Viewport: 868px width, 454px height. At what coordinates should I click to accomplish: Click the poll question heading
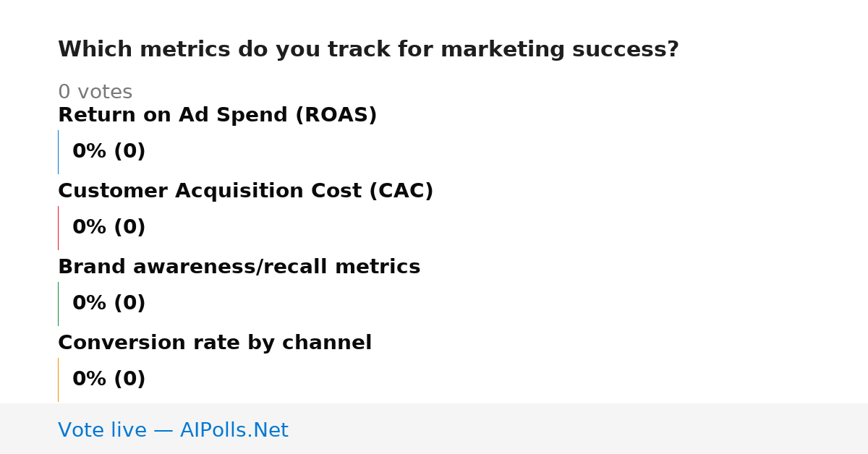click(368, 50)
